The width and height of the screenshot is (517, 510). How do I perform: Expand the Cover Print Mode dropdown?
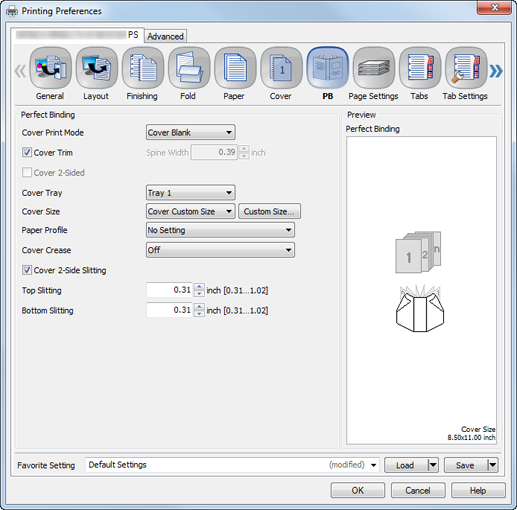[x=190, y=132]
